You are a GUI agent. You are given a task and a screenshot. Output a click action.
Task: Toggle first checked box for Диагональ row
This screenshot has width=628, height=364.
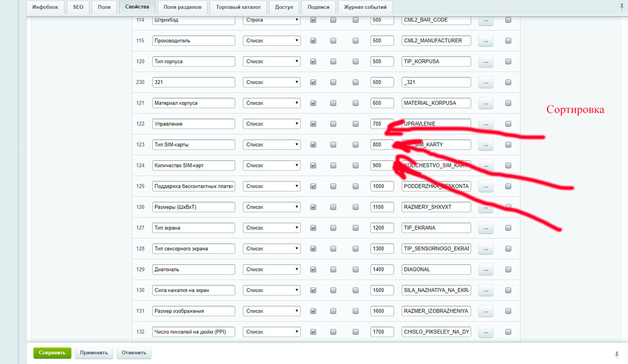[x=313, y=270]
